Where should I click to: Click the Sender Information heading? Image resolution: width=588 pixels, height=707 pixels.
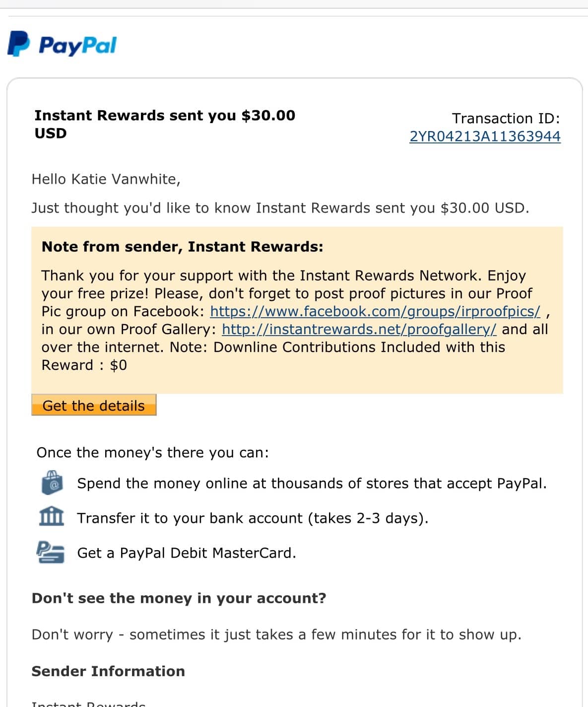click(x=108, y=671)
